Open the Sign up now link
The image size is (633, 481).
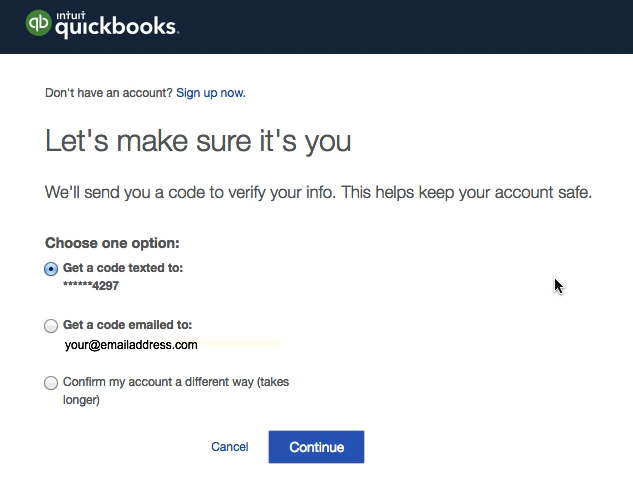point(211,93)
